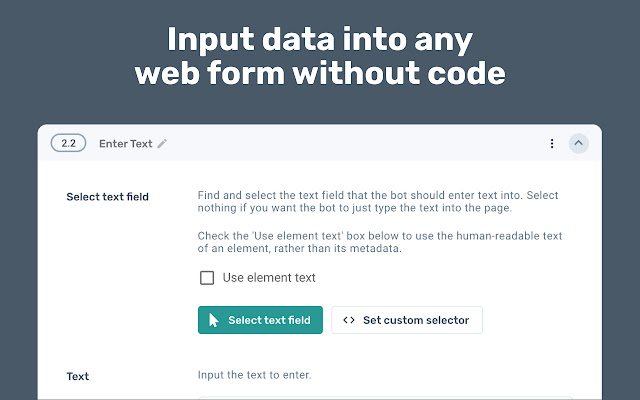Open the three-dot step options menu

[x=552, y=144]
